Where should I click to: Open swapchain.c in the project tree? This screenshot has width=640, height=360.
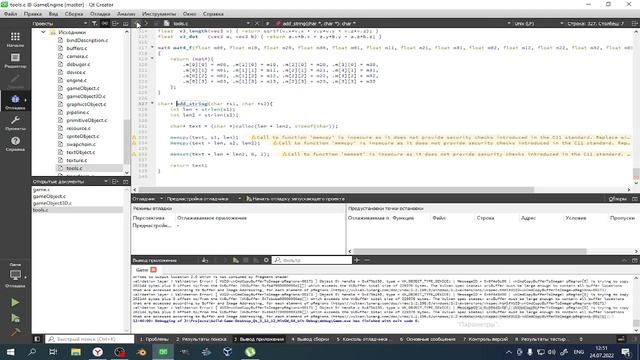[81, 144]
